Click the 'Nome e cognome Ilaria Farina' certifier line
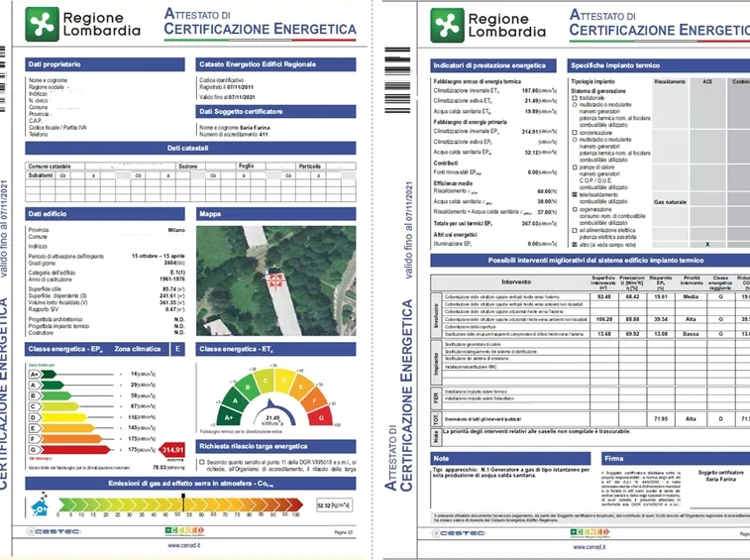 235,128
